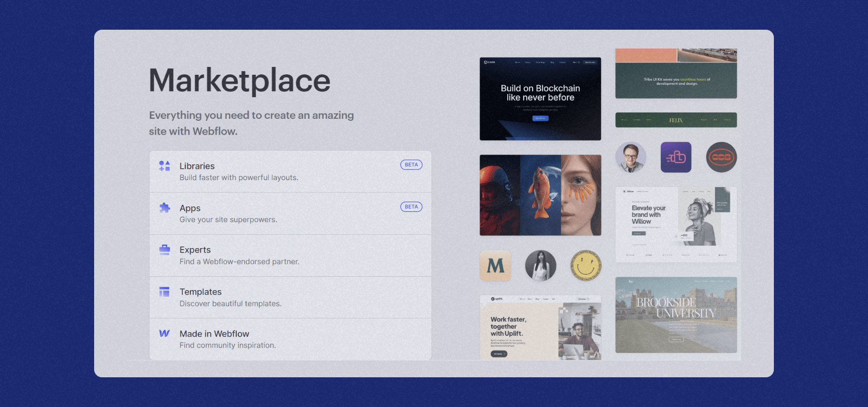Click the yellow smiley face badge

coord(586,266)
